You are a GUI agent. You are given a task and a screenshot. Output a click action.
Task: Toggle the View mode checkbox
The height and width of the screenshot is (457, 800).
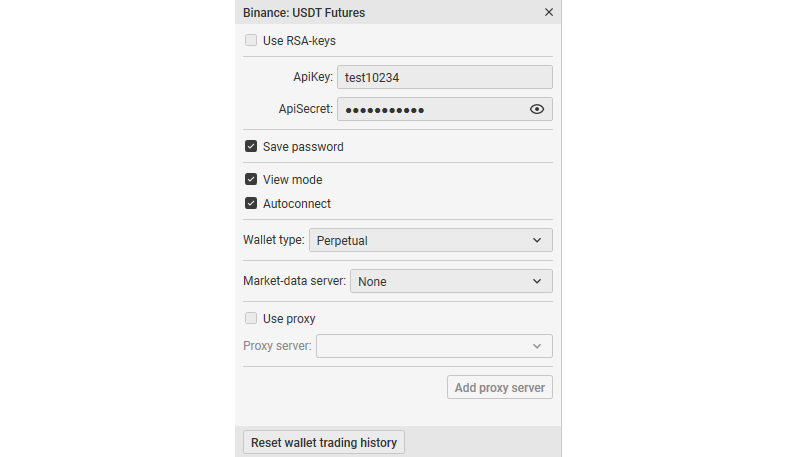(251, 180)
